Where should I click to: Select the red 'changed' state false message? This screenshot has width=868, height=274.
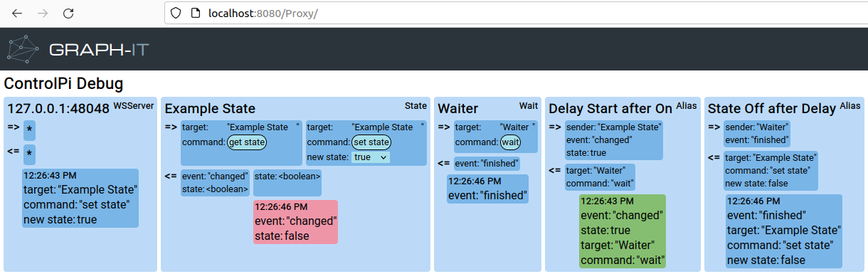[x=295, y=221]
